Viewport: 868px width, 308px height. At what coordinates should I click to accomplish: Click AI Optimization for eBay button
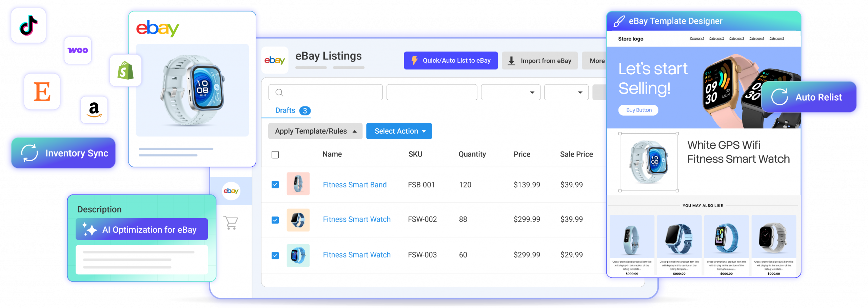(x=142, y=229)
